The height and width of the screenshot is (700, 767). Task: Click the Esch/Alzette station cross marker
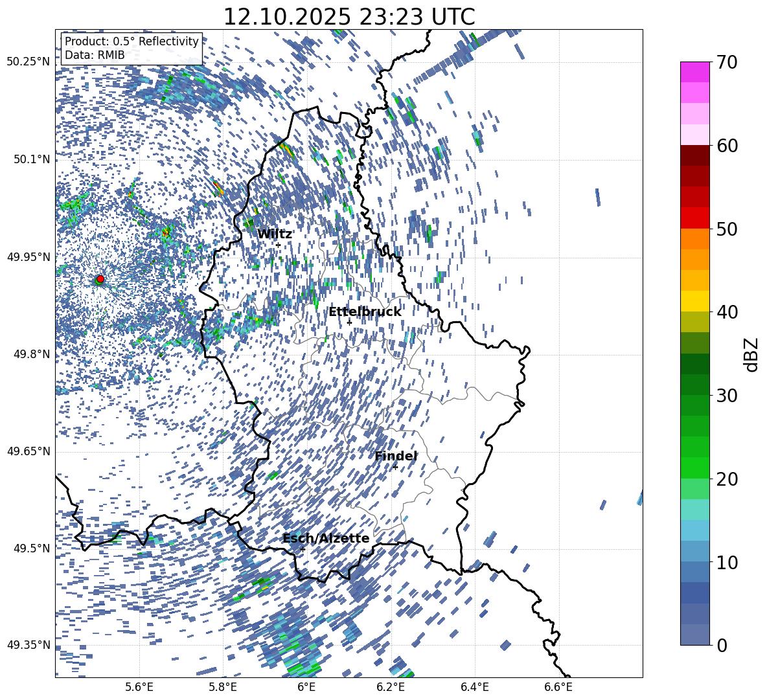click(x=303, y=549)
